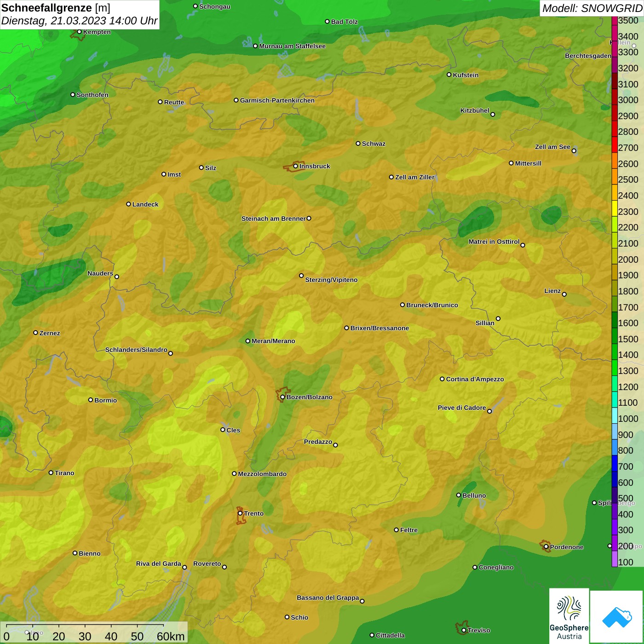Click the Meran/Merano label
Screen dimensions: 644x644
273,341
